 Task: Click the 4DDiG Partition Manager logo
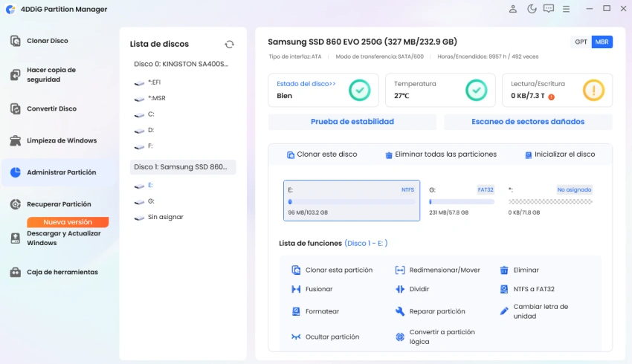click(10, 9)
